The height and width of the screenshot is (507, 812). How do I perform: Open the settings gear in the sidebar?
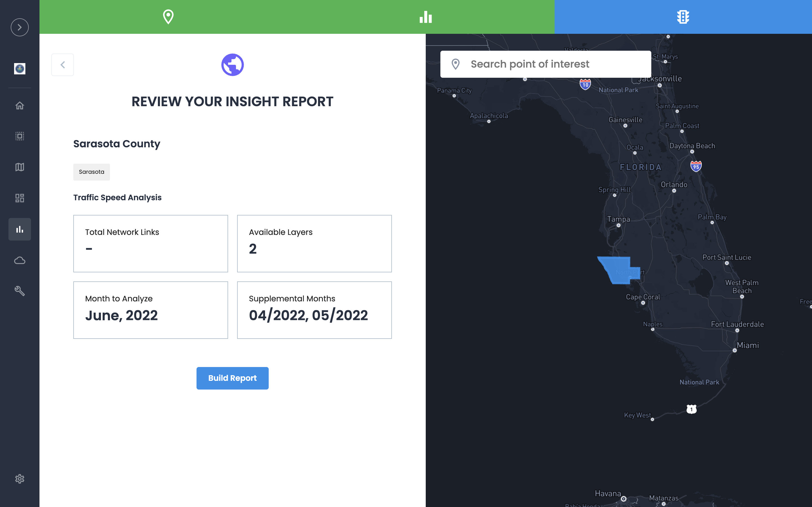(19, 479)
